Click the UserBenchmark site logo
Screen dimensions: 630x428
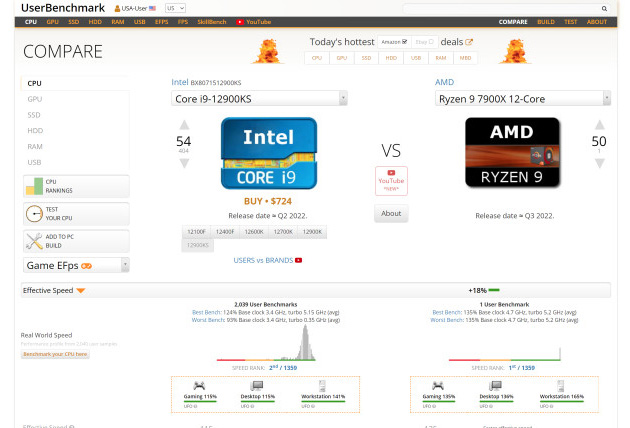click(63, 8)
